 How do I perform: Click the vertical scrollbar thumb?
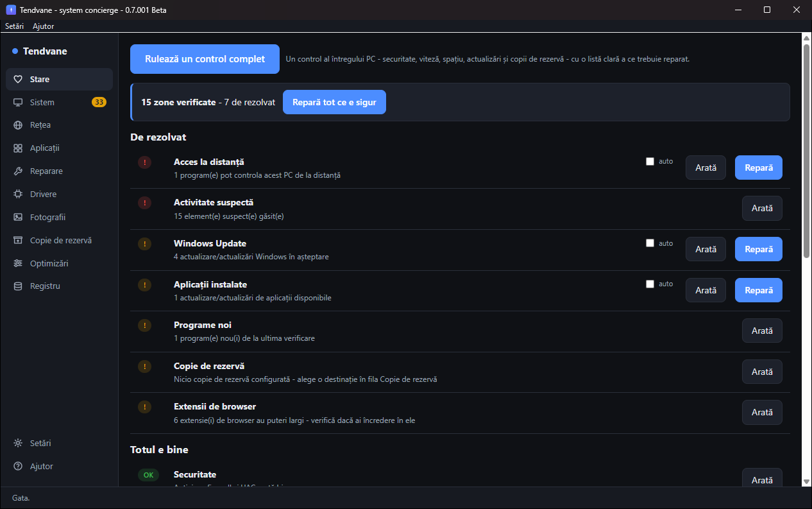point(807,151)
